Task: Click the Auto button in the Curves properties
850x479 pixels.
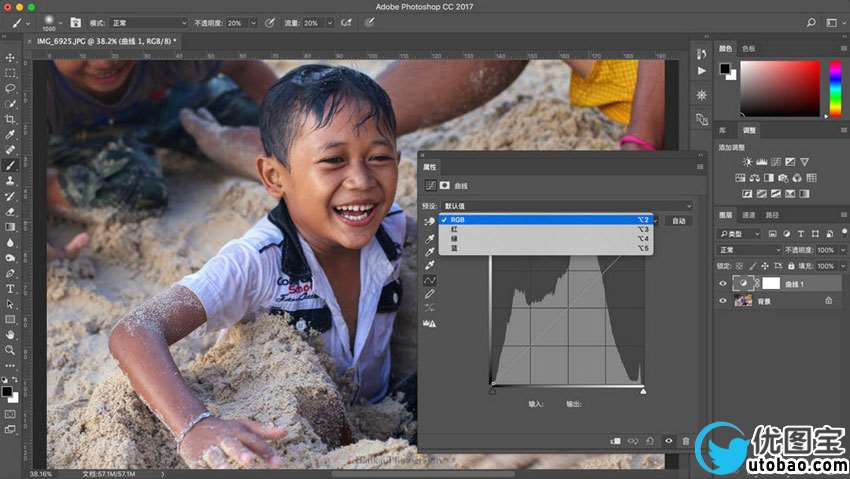Action: 679,221
